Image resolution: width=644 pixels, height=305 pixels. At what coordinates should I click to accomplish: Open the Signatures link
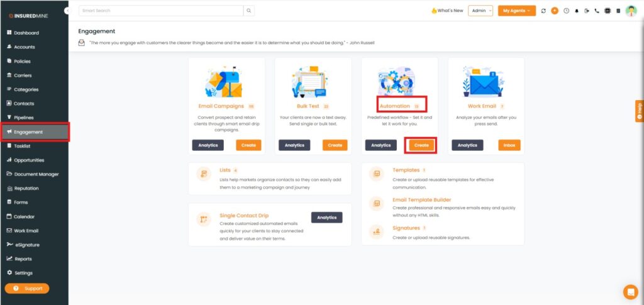click(406, 228)
